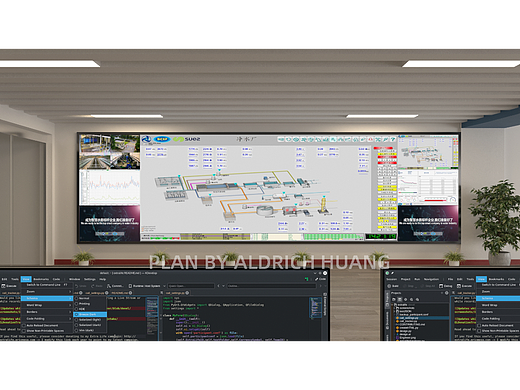Open the File menu on right monitor
Image resolution: width=520 pixels, height=390 pixels.
pos(450,279)
